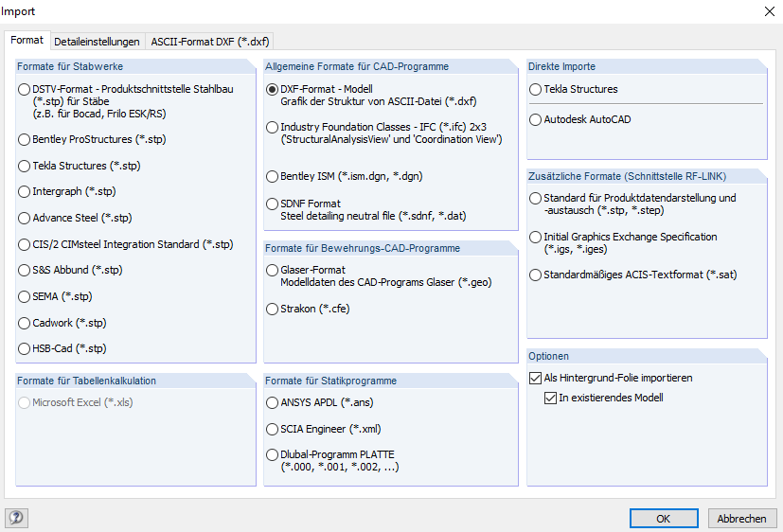Click the OK button
The height and width of the screenshot is (532, 783).
(x=664, y=518)
